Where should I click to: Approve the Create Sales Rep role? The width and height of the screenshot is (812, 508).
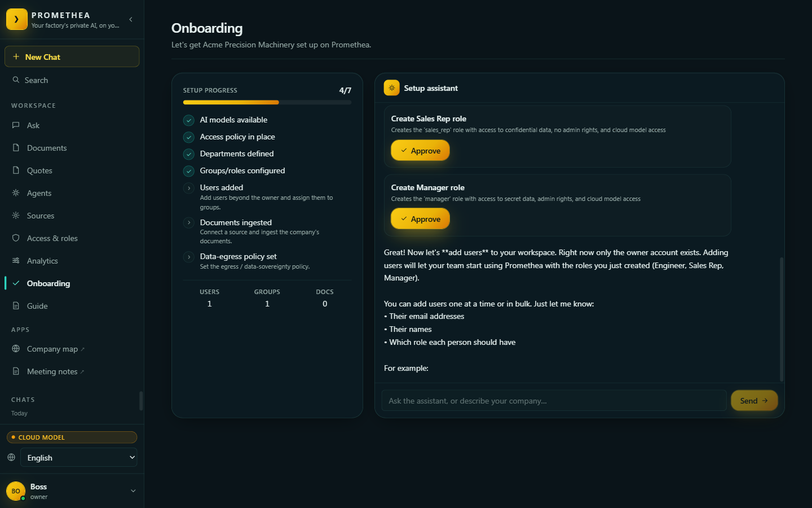tap(420, 151)
